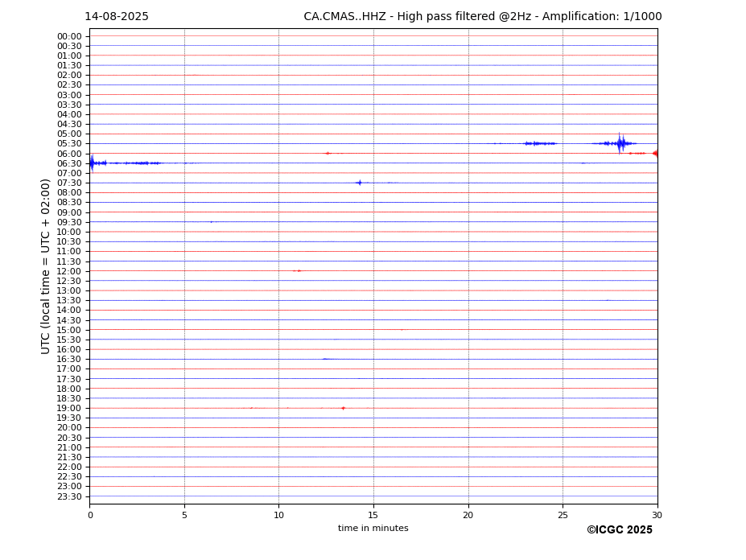Select the 03:00 time row label
The height and width of the screenshot is (560, 746).
coord(69,95)
